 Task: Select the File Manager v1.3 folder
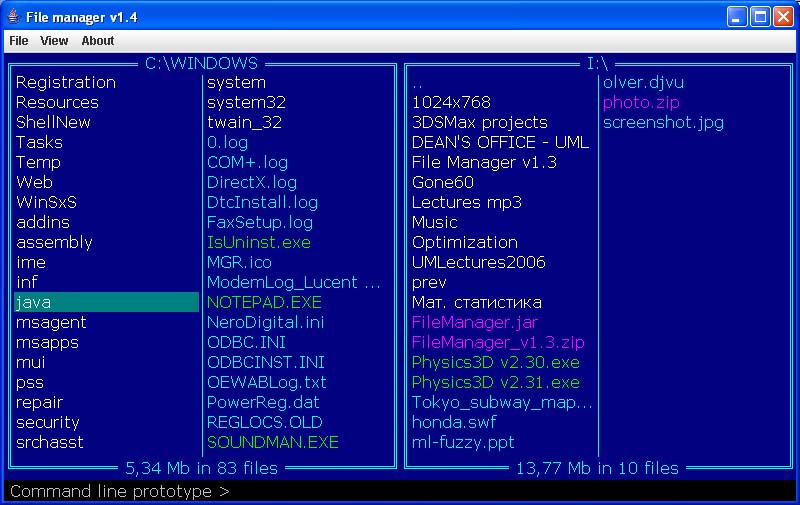484,162
